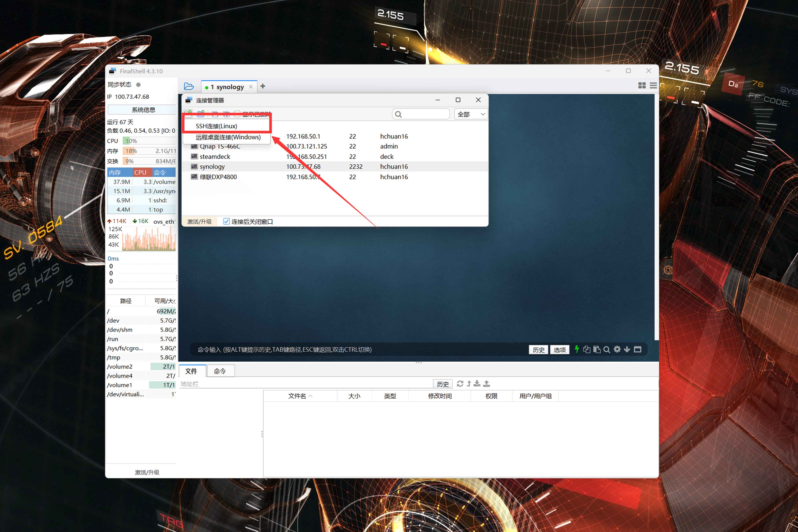Refresh the file list
The height and width of the screenshot is (532, 798).
pos(460,384)
